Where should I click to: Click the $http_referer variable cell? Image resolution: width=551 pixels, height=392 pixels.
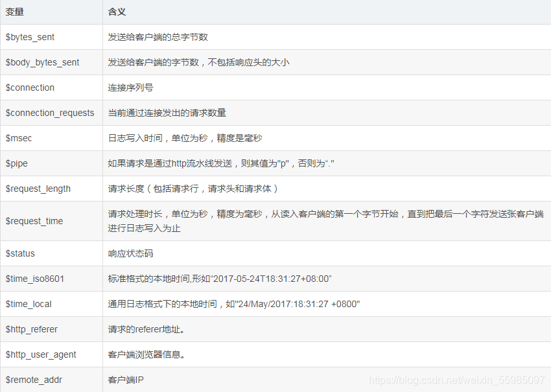[31, 329]
